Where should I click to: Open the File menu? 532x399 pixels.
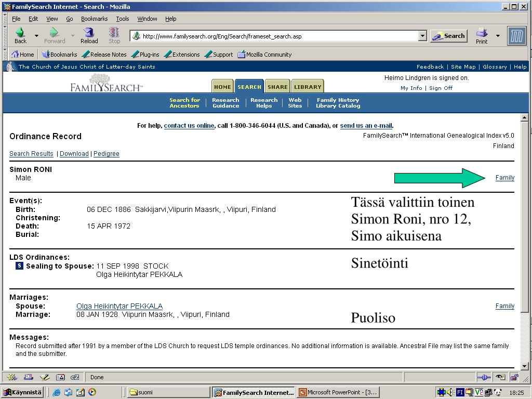click(16, 19)
